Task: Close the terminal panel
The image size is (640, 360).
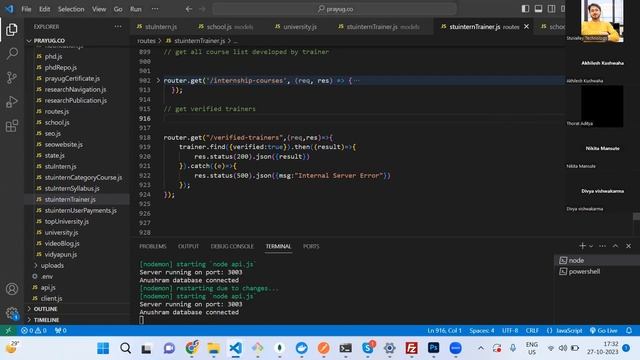Action: click(629, 246)
